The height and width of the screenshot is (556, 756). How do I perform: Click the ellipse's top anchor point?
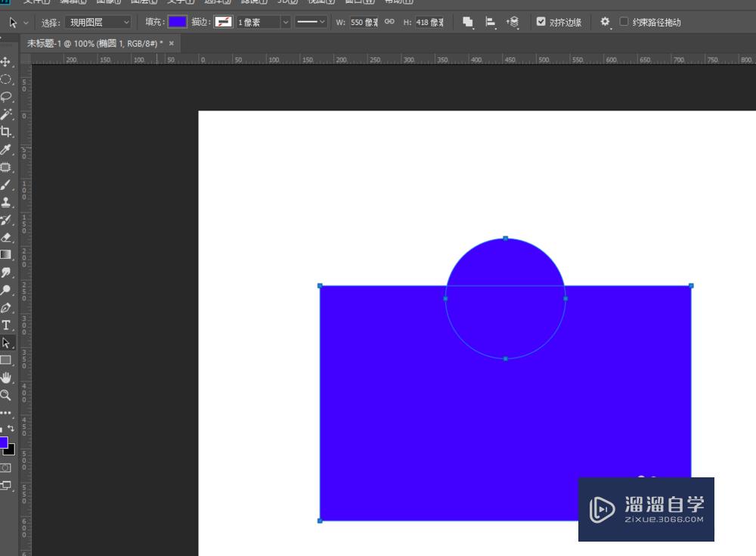click(505, 238)
